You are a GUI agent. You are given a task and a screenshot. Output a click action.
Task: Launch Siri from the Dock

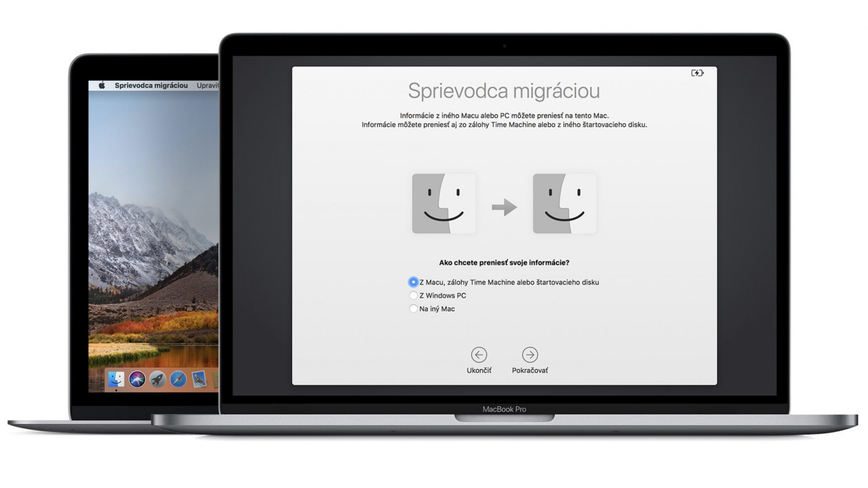click(x=137, y=379)
